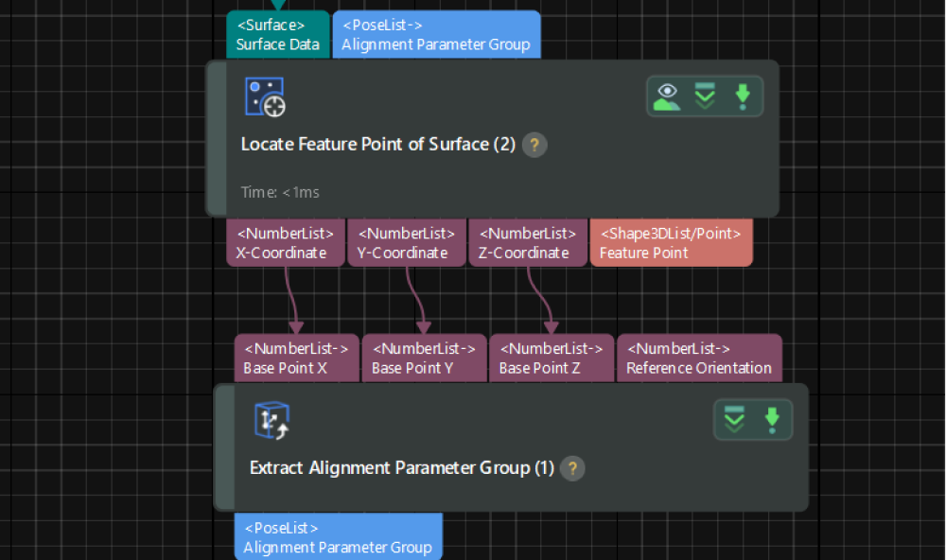
Task: Open help for Extract Alignment Parameter Group
Action: coord(572,468)
